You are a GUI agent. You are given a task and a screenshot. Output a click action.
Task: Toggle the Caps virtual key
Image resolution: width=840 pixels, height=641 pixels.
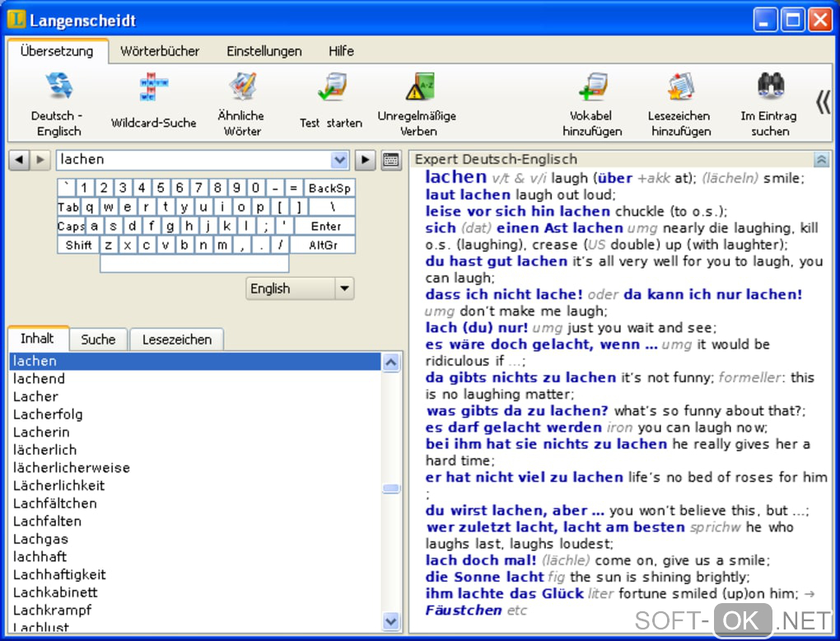tap(71, 227)
